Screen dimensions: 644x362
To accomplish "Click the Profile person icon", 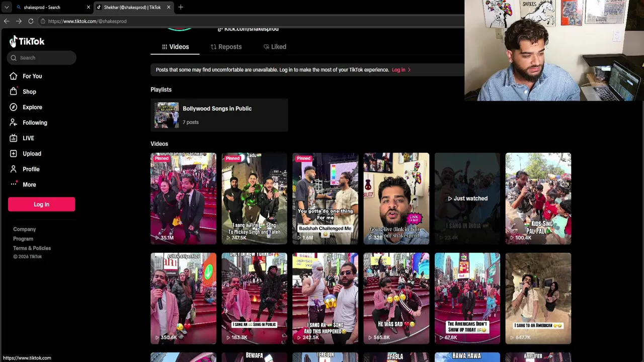I will coord(13,169).
